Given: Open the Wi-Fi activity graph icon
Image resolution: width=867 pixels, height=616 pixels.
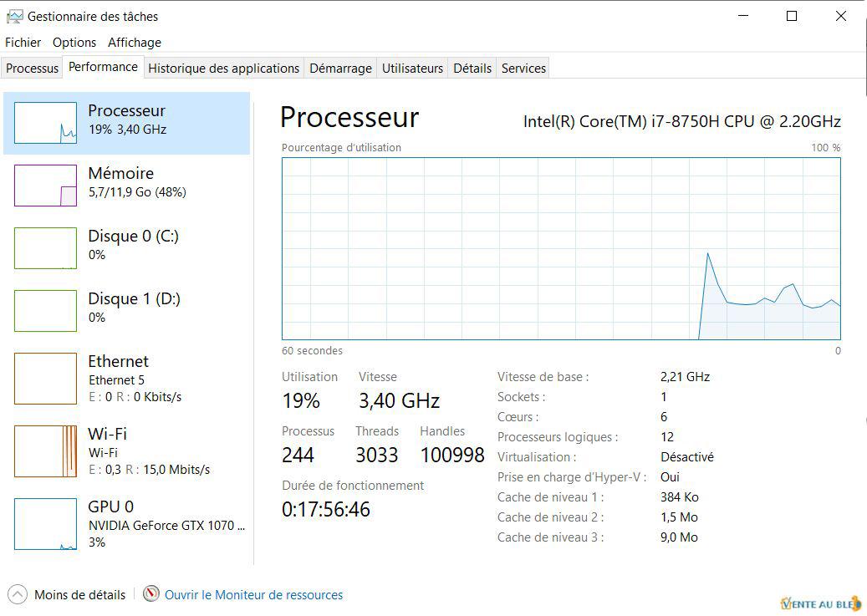Looking at the screenshot, I should pos(45,451).
